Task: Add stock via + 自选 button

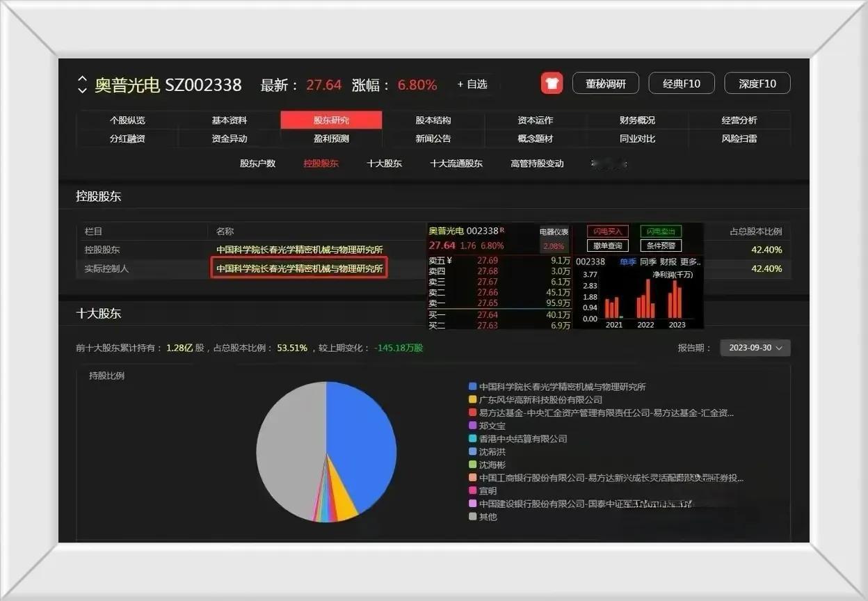Action: [472, 84]
